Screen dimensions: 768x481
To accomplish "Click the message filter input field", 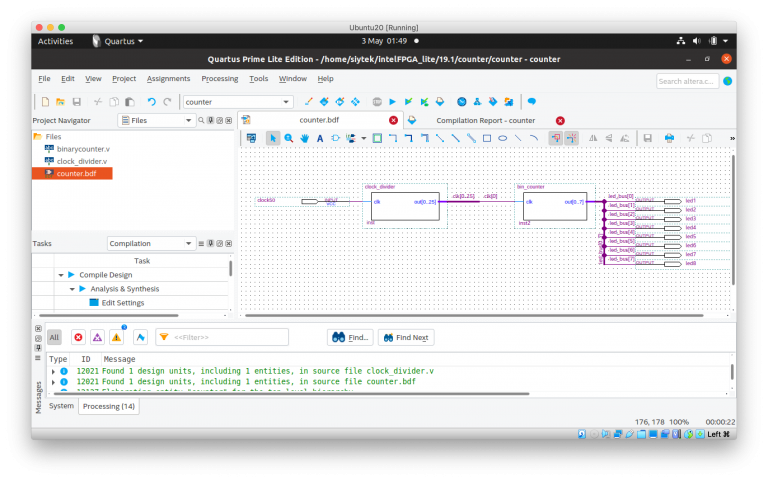I will pyautogui.click(x=229, y=337).
